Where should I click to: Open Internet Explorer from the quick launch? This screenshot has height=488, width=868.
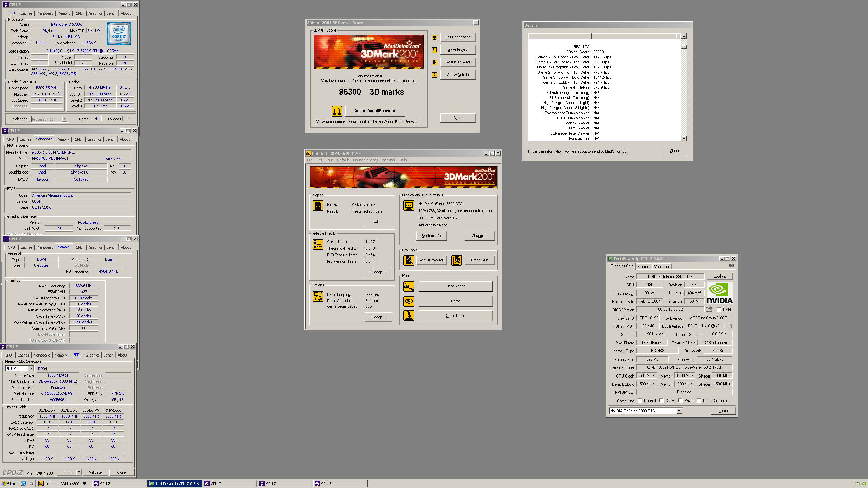tap(23, 484)
